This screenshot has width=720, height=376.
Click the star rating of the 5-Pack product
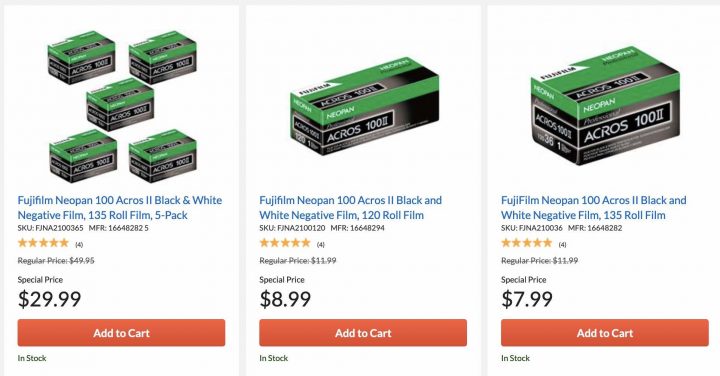(x=43, y=243)
